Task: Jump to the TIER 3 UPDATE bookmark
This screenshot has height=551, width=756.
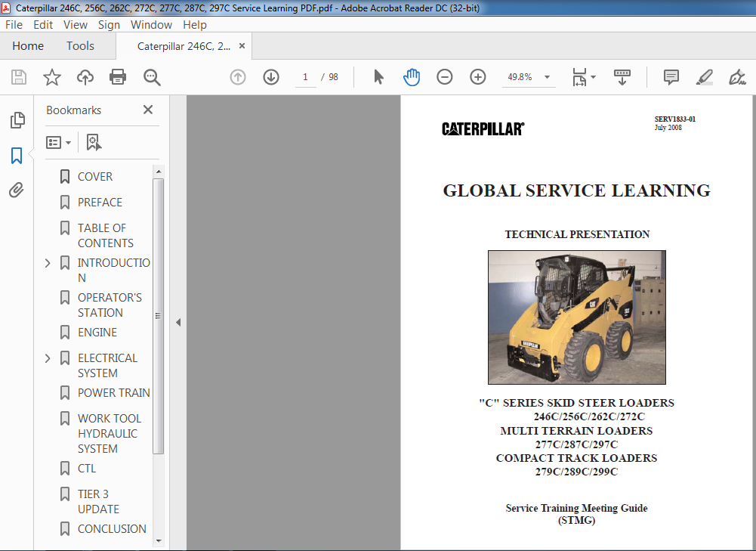Action: [98, 501]
